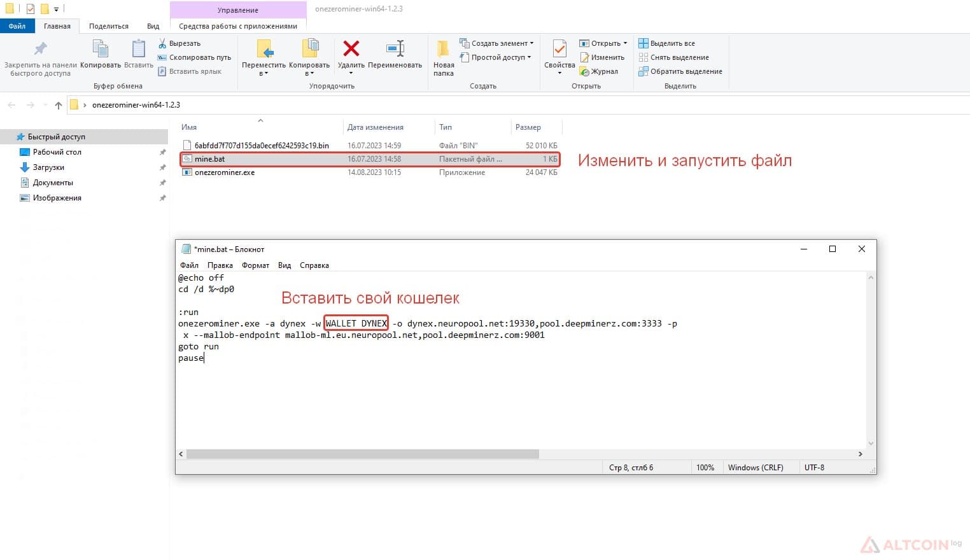The image size is (970, 560).
Task: Open Создать элемент dropdown
Action: click(x=497, y=43)
